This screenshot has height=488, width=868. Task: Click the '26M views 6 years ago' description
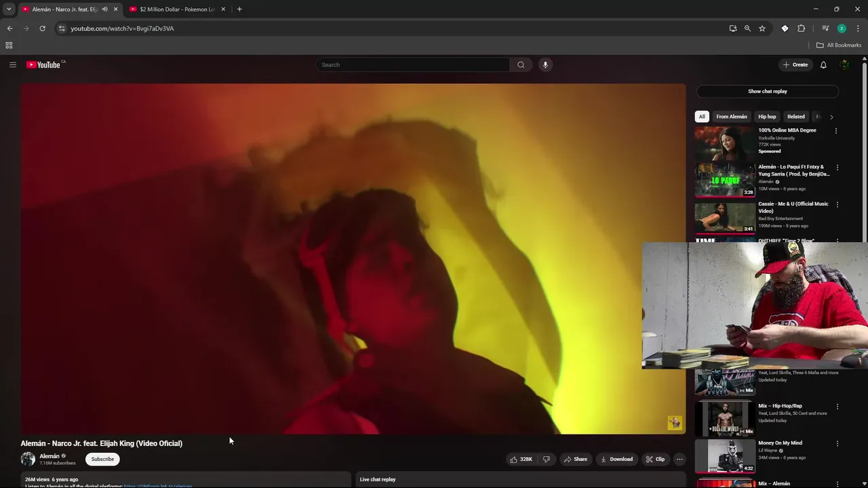point(52,480)
